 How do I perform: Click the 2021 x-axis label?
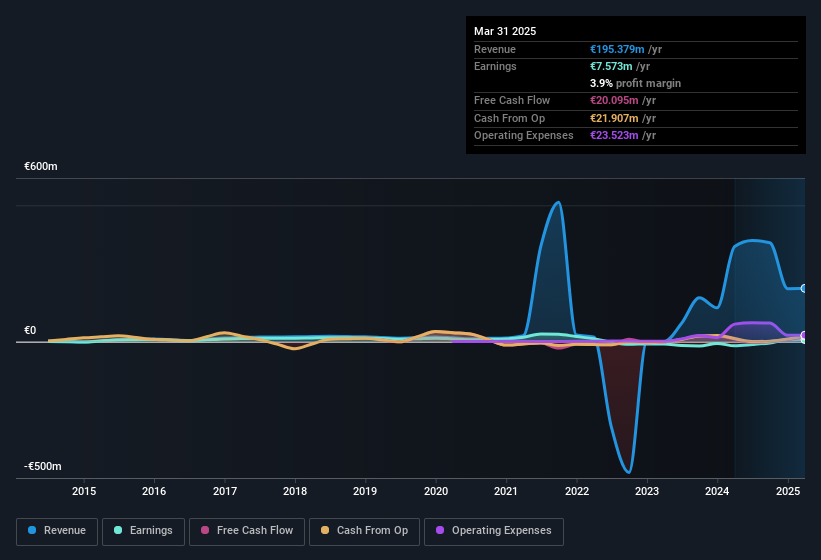click(506, 491)
